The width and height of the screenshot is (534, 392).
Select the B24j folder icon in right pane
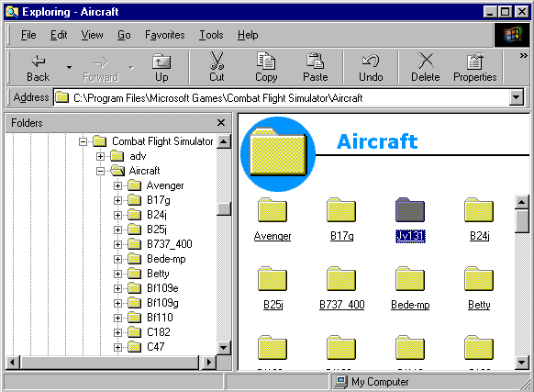479,210
